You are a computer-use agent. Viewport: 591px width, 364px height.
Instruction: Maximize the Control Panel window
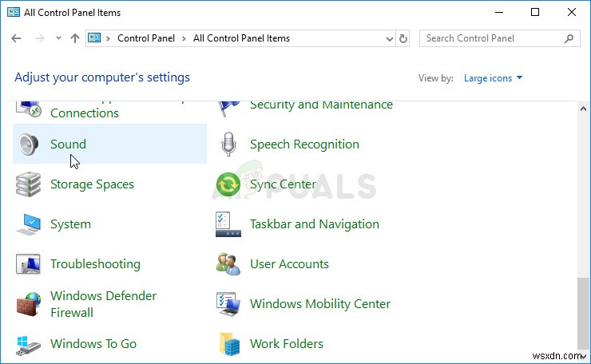coord(535,13)
